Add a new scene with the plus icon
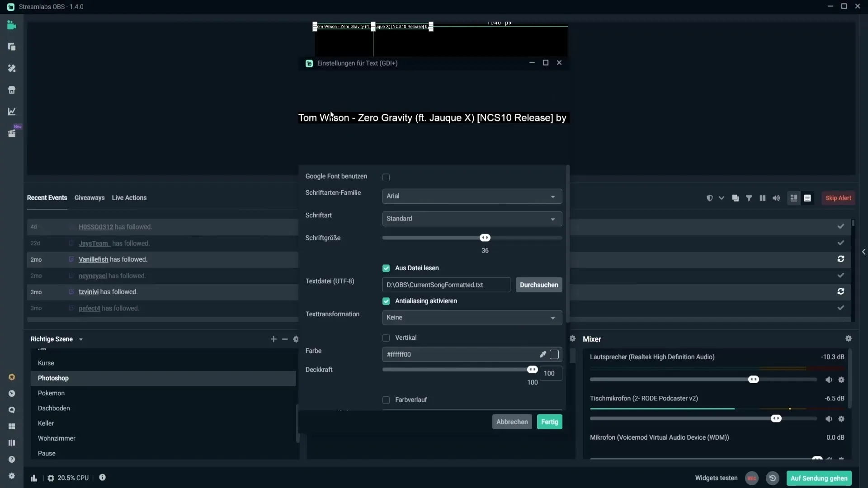Screen dimensions: 868x488 point(274,339)
